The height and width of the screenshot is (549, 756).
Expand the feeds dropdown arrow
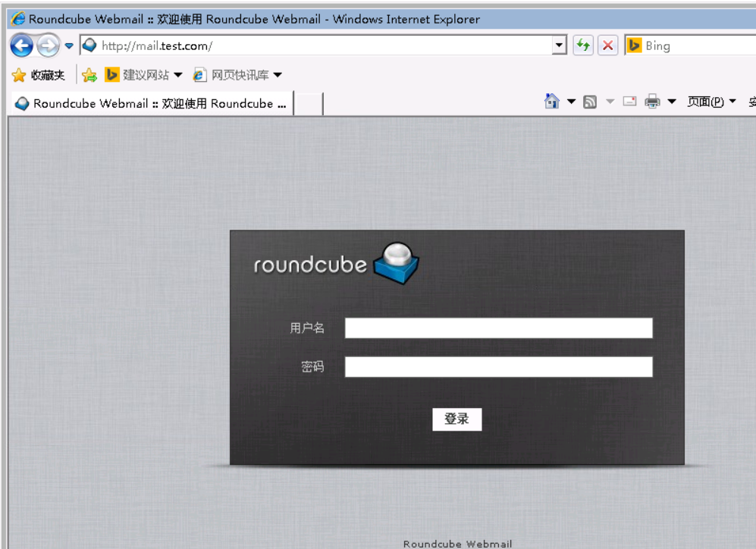610,101
